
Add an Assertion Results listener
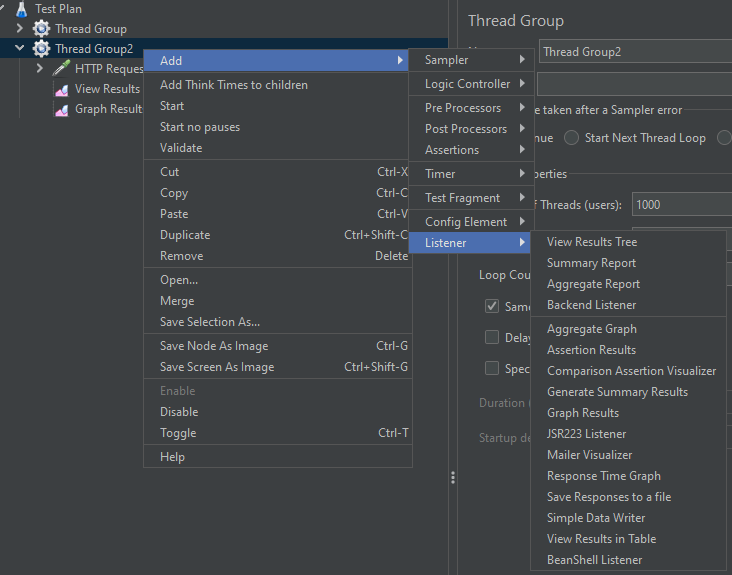[x=628, y=350]
